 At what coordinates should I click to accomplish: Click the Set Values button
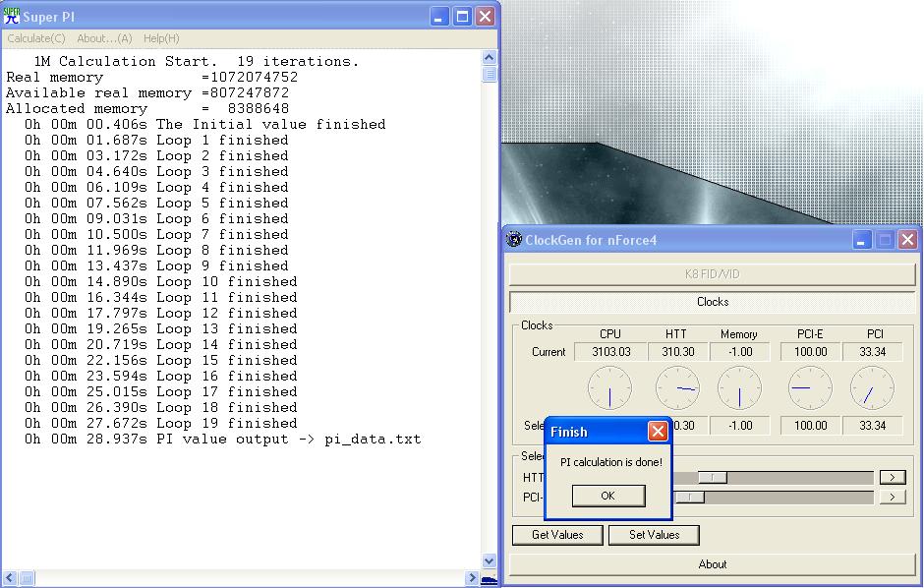654,534
